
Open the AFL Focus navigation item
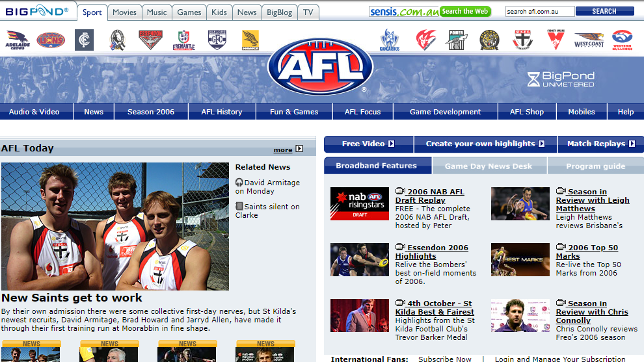click(x=363, y=112)
